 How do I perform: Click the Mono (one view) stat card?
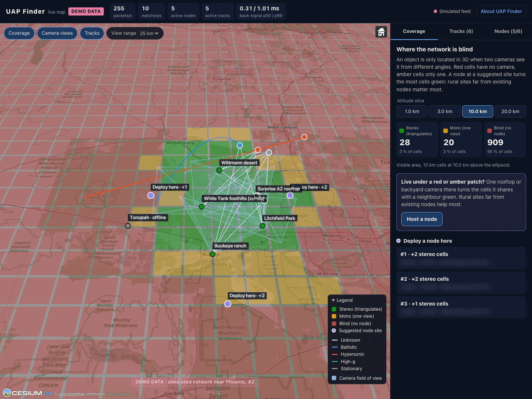(x=461, y=140)
